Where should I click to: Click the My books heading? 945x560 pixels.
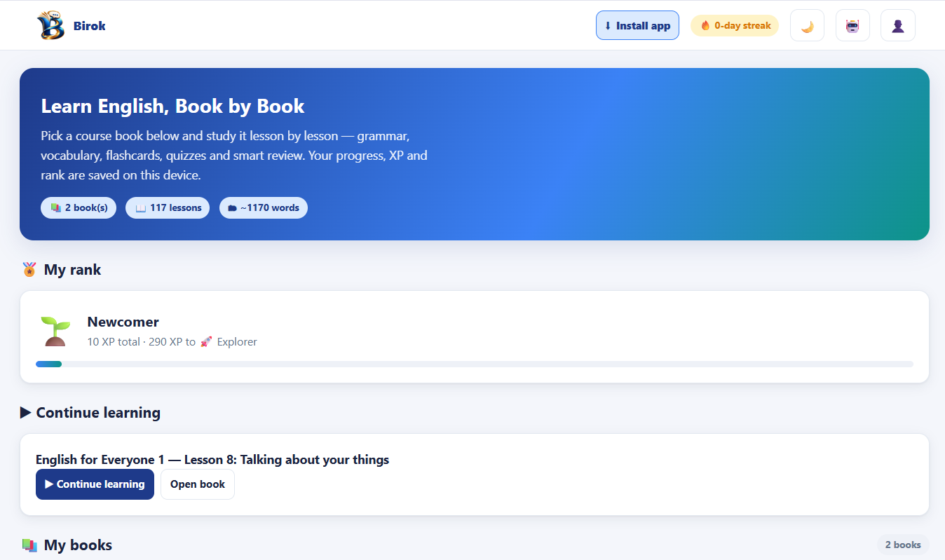(78, 545)
